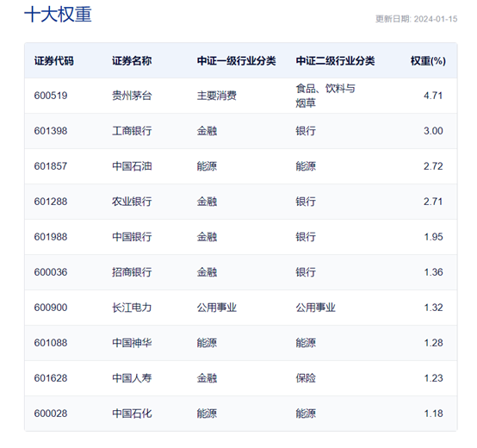This screenshot has height=448, width=477.
Task: Click the 中证一级行业分类 column header
Action: pyautogui.click(x=237, y=61)
